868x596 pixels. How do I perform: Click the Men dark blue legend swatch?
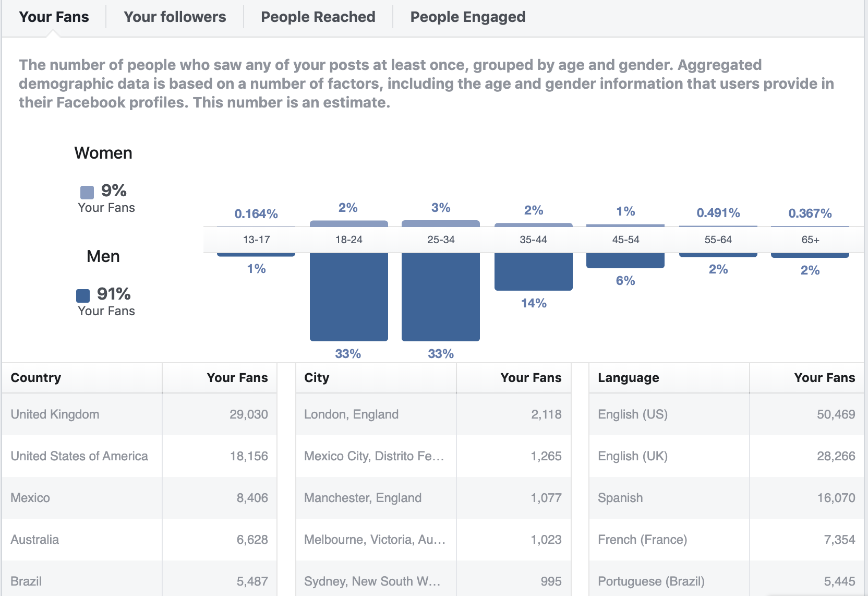83,296
